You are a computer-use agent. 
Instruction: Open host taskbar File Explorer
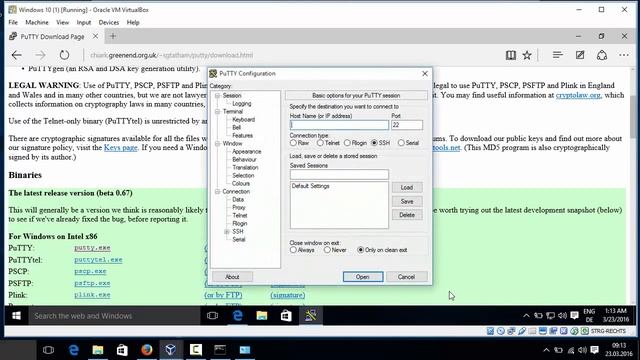pos(98,350)
